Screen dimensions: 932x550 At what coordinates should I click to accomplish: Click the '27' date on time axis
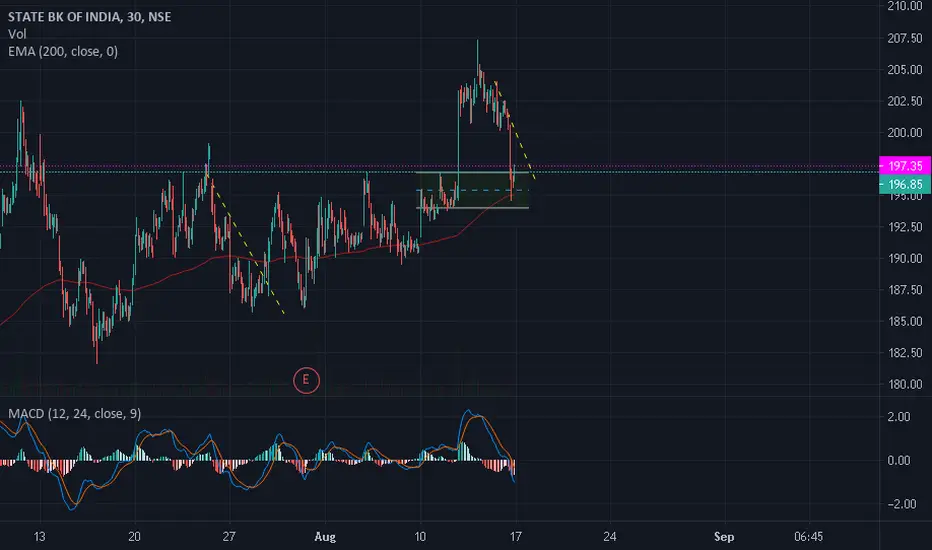pos(229,537)
